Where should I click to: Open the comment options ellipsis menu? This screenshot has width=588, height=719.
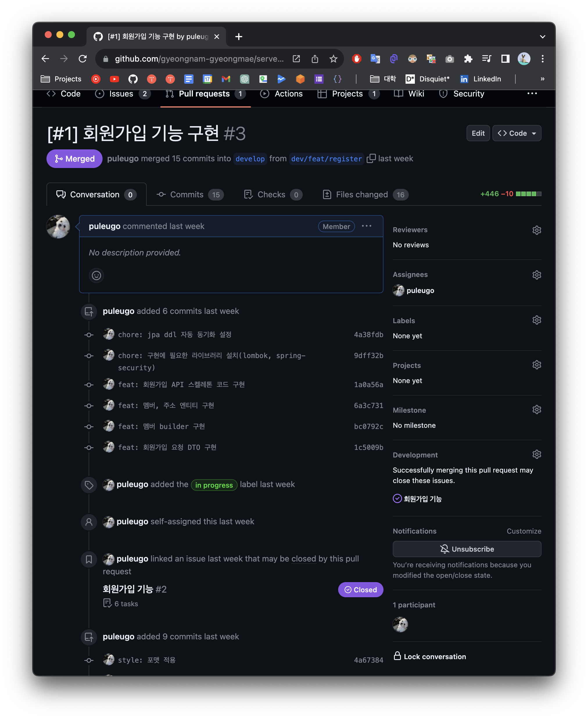click(367, 226)
